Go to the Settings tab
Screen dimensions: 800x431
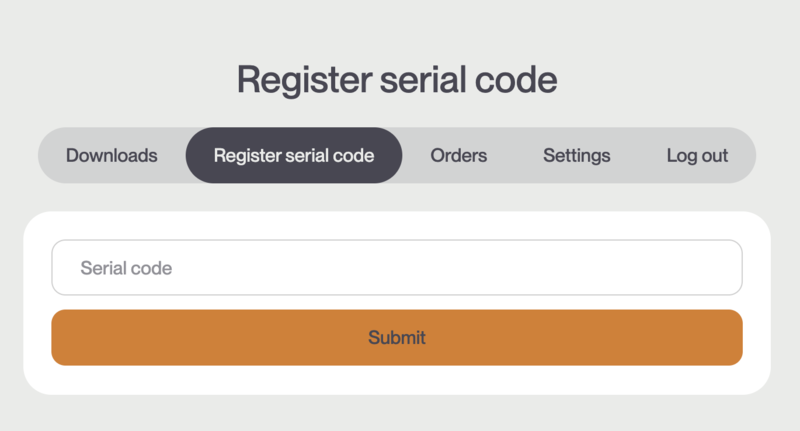[577, 156]
